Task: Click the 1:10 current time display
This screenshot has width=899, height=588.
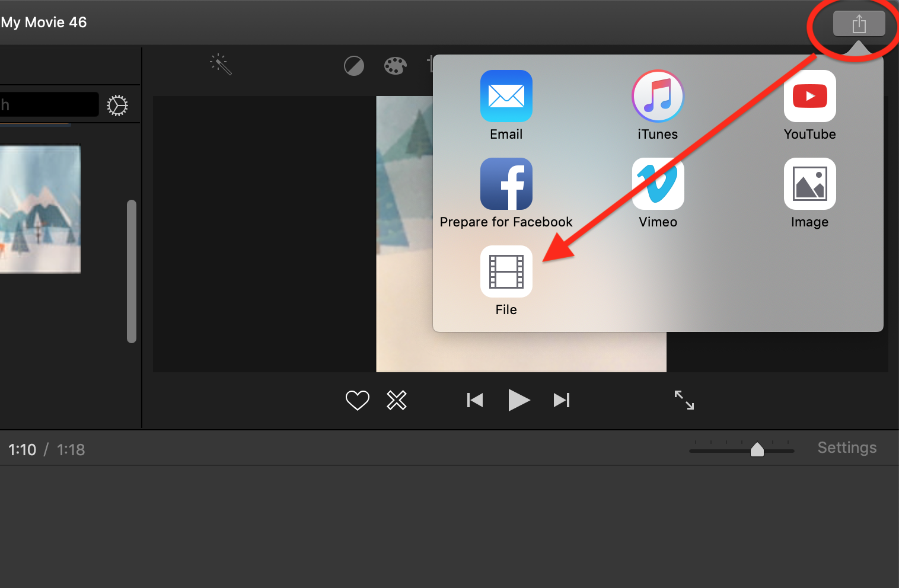Action: (x=23, y=450)
